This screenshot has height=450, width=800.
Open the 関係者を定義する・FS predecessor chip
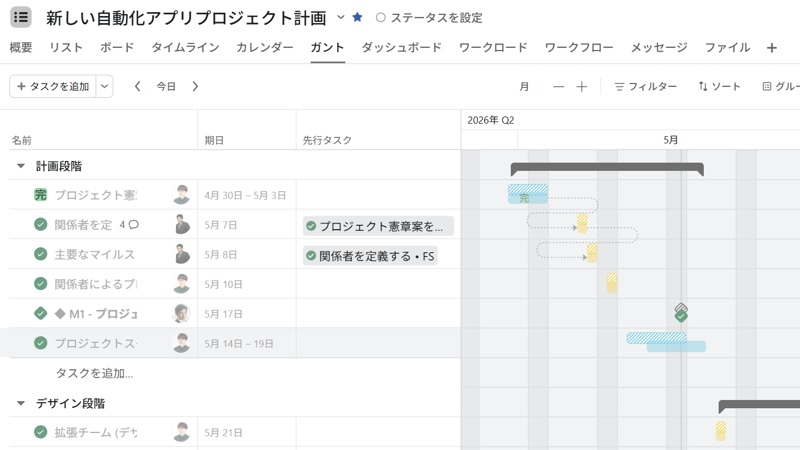(x=370, y=256)
